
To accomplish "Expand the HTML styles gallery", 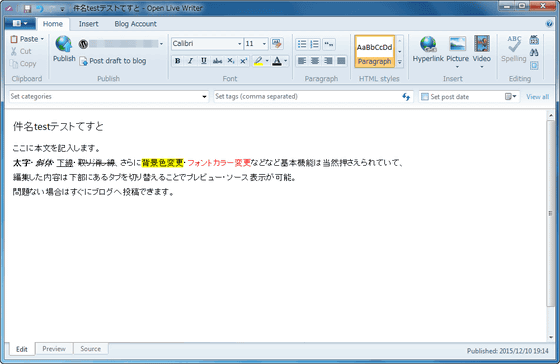I will [400, 62].
